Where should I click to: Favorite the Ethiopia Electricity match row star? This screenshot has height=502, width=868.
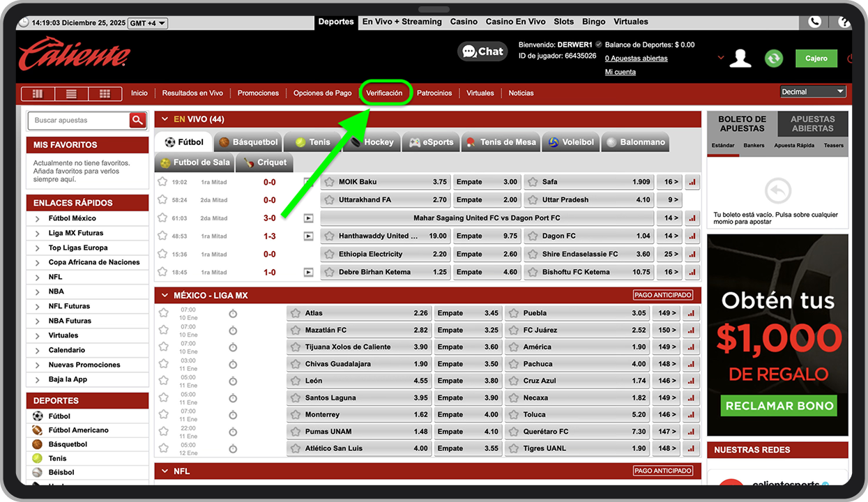tap(162, 254)
